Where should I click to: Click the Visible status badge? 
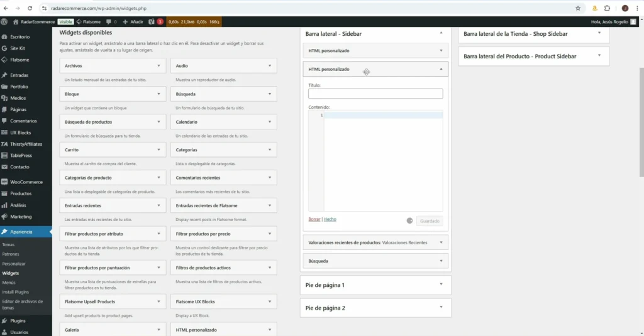click(65, 22)
